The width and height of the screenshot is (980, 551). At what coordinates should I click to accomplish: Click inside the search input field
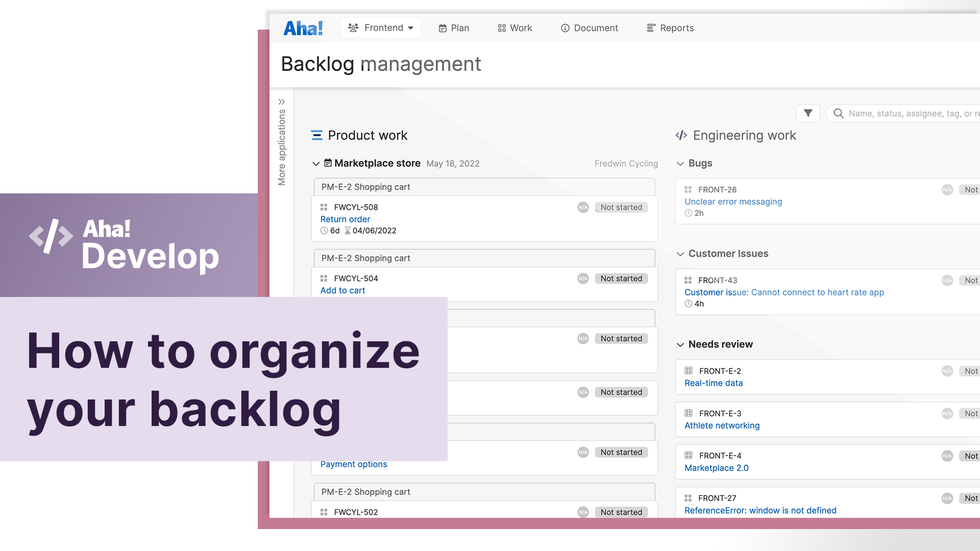pyautogui.click(x=914, y=113)
